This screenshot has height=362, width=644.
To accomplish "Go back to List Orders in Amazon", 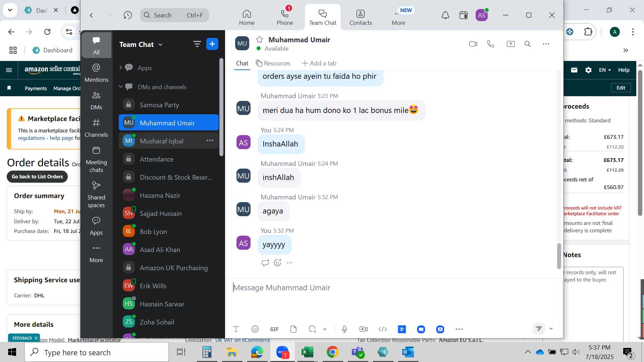I will coord(37,177).
